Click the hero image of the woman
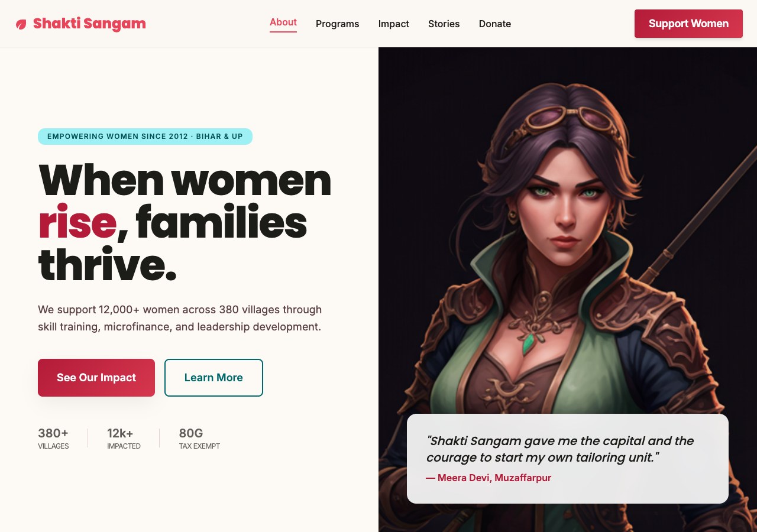This screenshot has height=532, width=757. point(568,236)
